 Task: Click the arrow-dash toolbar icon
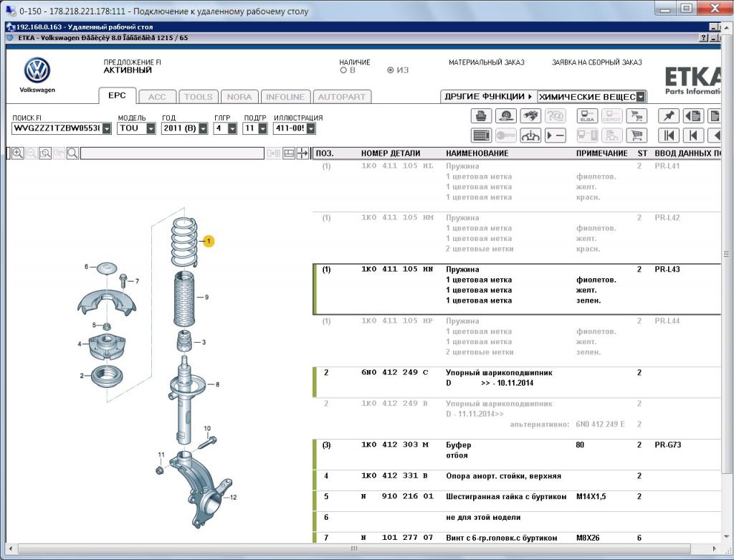556,136
